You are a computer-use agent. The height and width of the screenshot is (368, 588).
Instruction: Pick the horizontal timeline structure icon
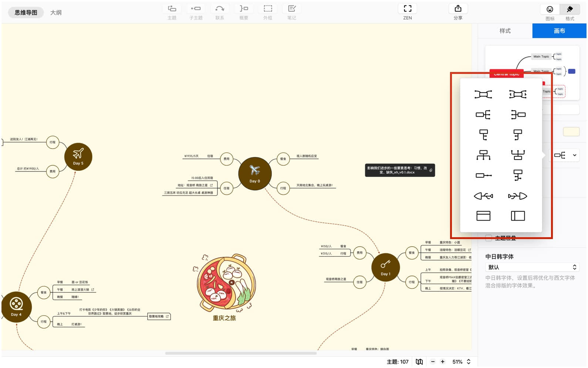[x=483, y=176]
